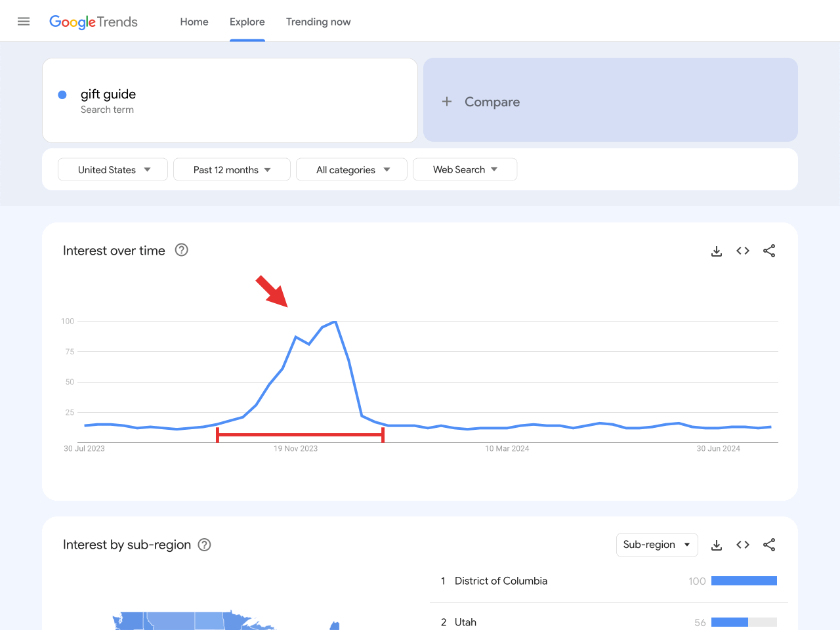Viewport: 840px width, 630px height.
Task: Select District of Columbia in sub-region list
Action: coord(501,581)
